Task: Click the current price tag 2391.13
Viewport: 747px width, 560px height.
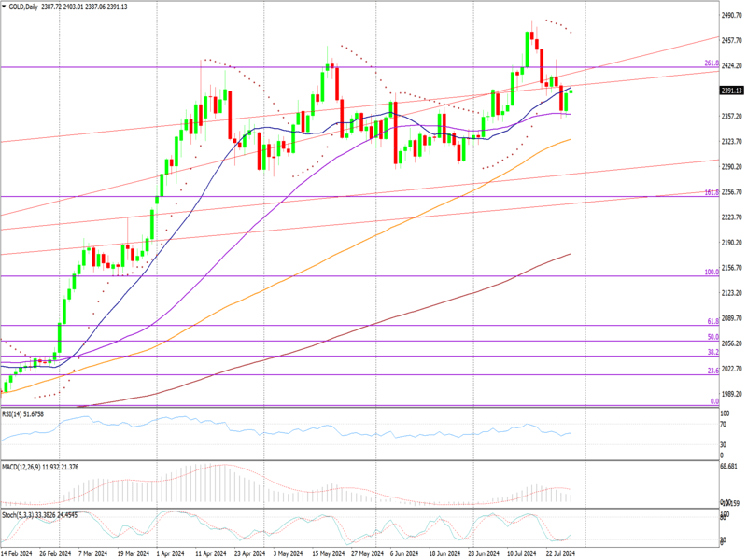Action: [731, 91]
